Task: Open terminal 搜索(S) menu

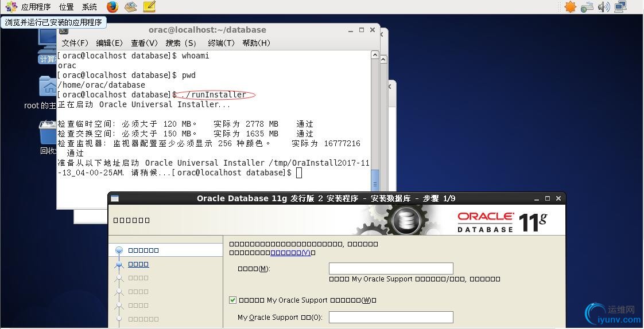Action: point(181,43)
